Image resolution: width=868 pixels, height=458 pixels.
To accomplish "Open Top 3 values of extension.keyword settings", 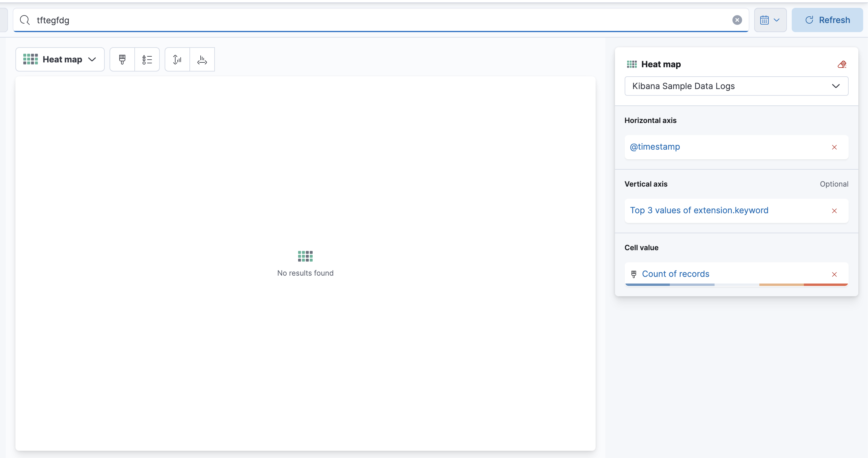I will click(x=699, y=210).
